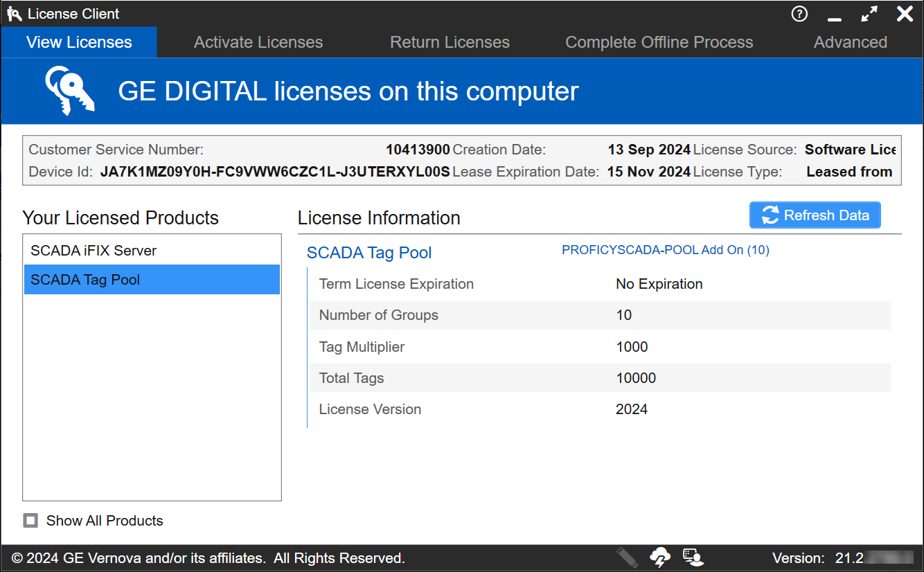
Task: Click the License Source value text
Action: coord(851,150)
